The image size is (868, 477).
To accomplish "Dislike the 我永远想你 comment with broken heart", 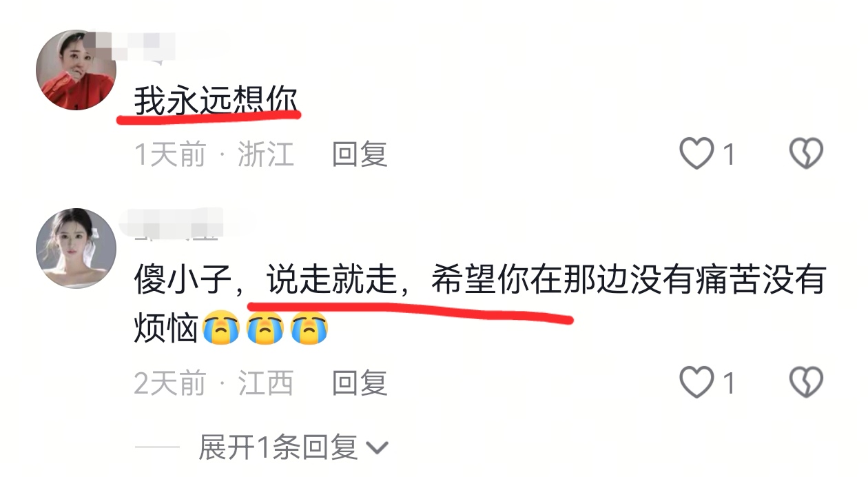I will pyautogui.click(x=806, y=154).
